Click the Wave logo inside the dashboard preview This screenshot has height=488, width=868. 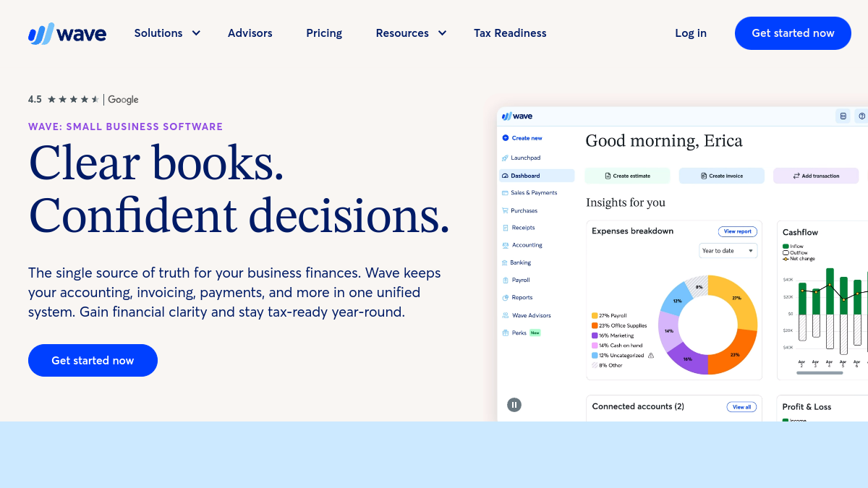pyautogui.click(x=517, y=116)
